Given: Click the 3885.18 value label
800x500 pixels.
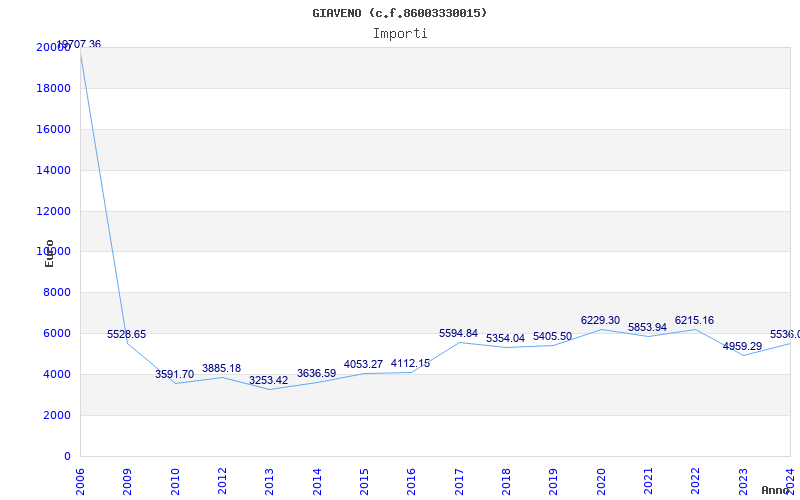Looking at the screenshot, I should pyautogui.click(x=221, y=368).
